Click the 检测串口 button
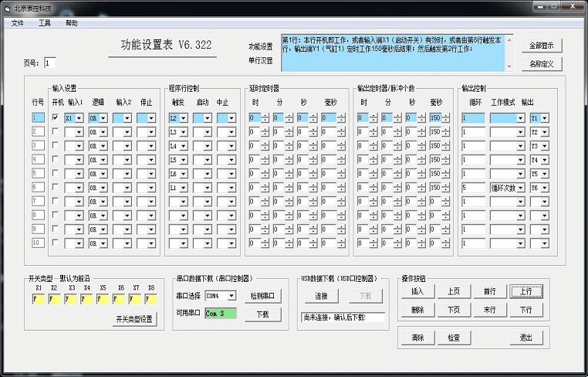The height and width of the screenshot is (377, 588). (x=262, y=296)
